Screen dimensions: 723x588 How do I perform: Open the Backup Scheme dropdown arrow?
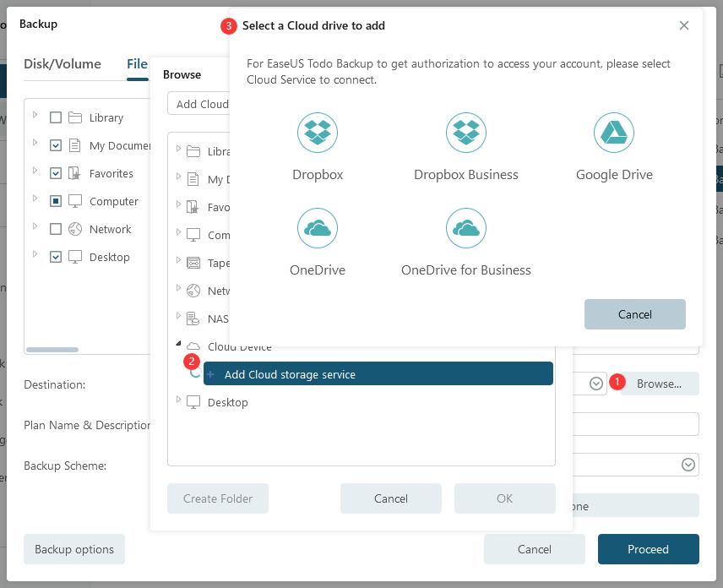(x=688, y=465)
